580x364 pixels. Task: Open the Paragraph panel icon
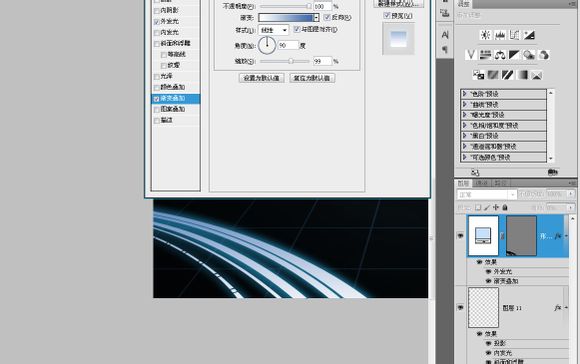pos(445,49)
